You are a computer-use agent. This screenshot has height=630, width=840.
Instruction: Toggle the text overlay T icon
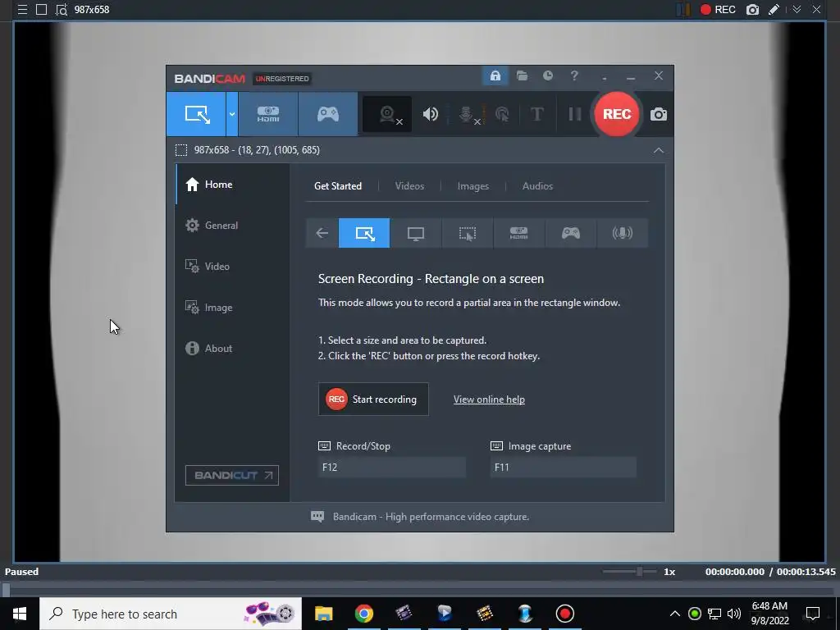tap(536, 114)
